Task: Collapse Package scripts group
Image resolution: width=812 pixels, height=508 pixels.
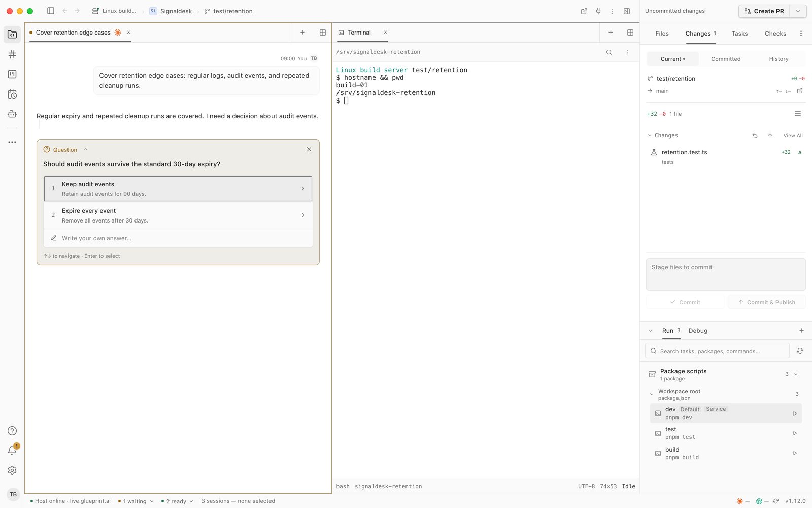Action: tap(796, 374)
